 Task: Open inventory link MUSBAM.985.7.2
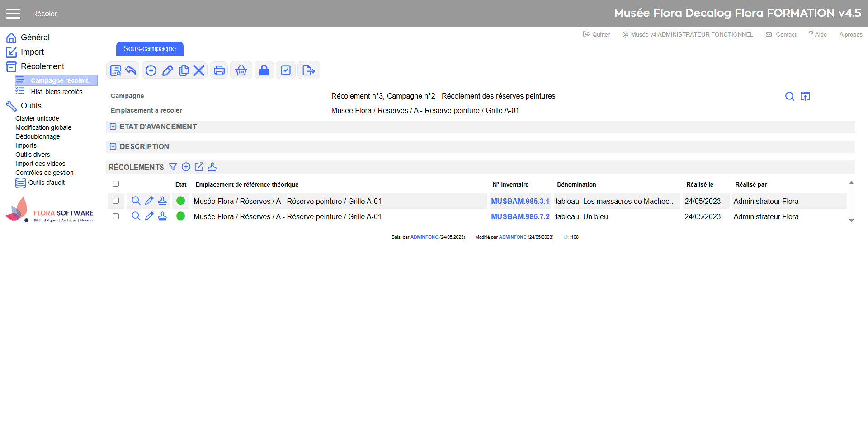click(520, 217)
